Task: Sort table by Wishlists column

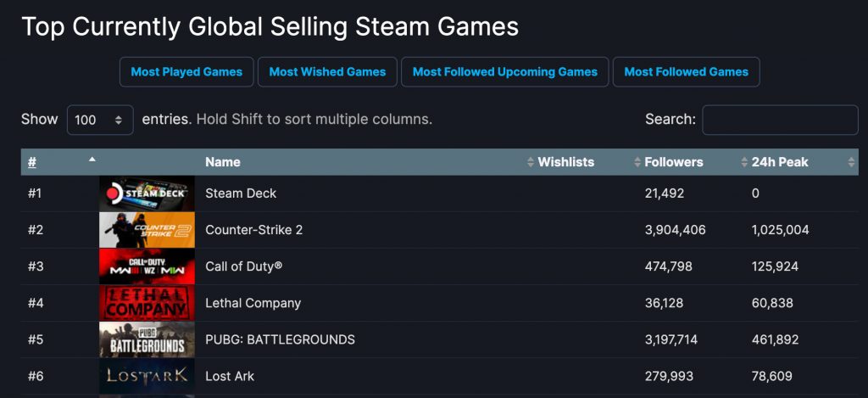Action: point(565,162)
